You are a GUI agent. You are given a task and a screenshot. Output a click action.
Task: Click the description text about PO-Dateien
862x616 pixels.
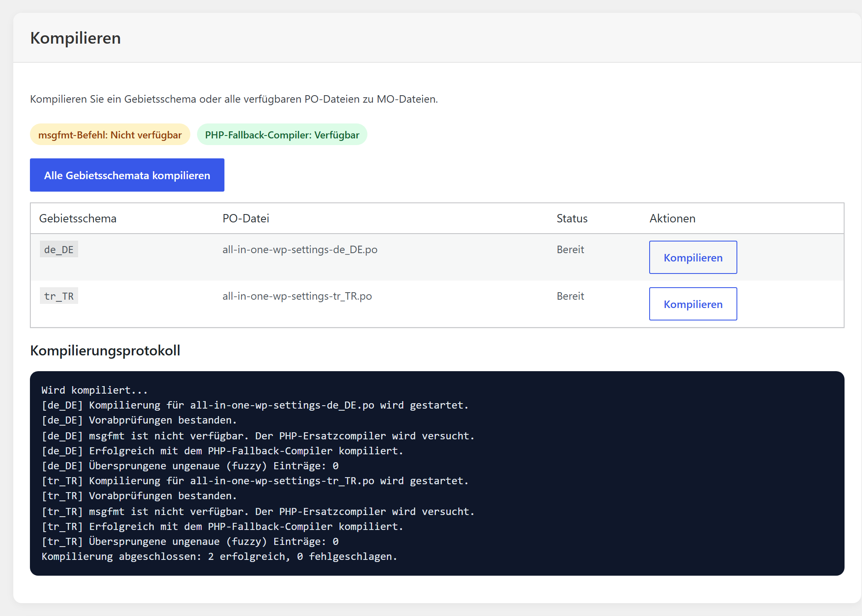tap(234, 99)
